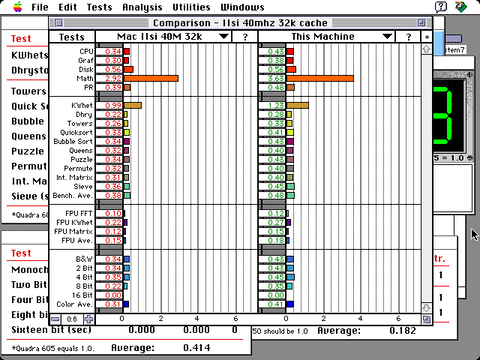Select the CPU row label
The width and height of the screenshot is (480, 360).
pyautogui.click(x=86, y=51)
